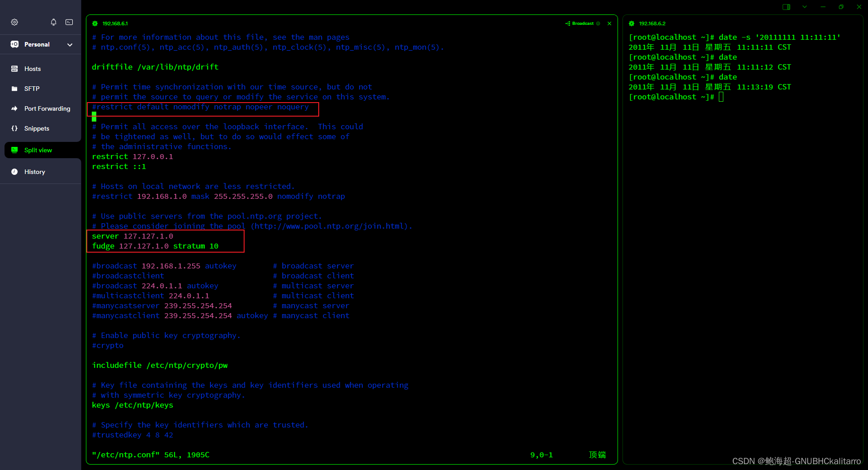This screenshot has width=868, height=470.
Task: Open a new terminal using the terminal icon
Action: (x=69, y=22)
